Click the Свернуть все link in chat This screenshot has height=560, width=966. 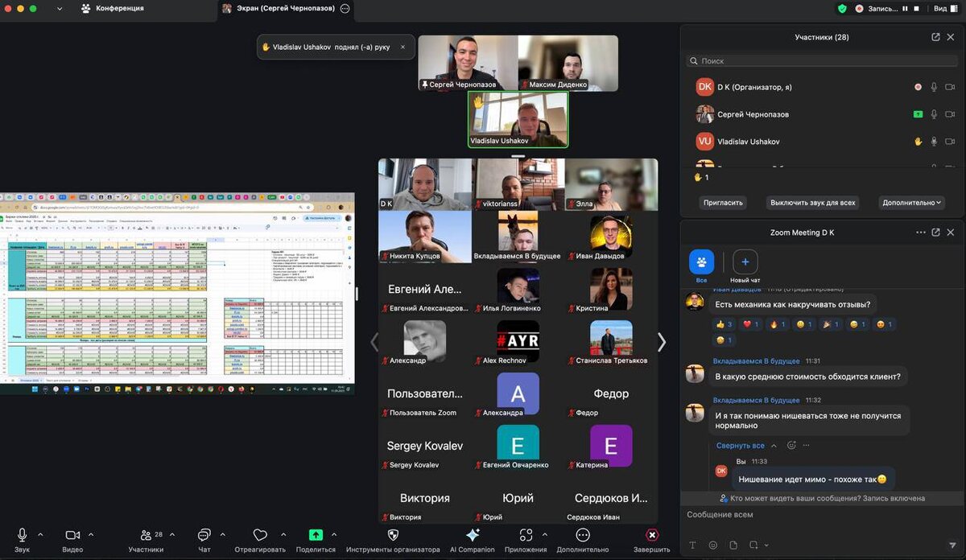point(740,446)
